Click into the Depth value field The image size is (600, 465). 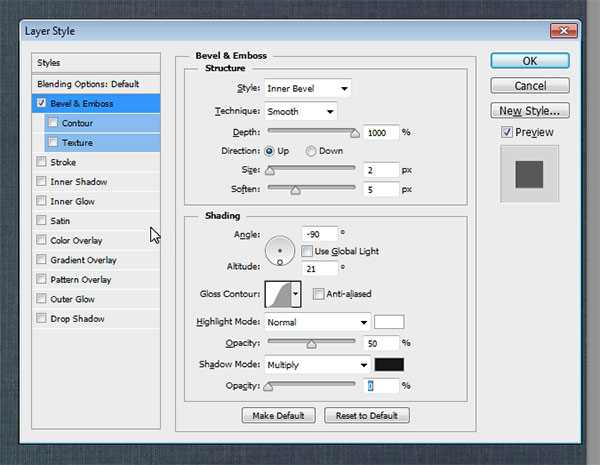click(381, 132)
